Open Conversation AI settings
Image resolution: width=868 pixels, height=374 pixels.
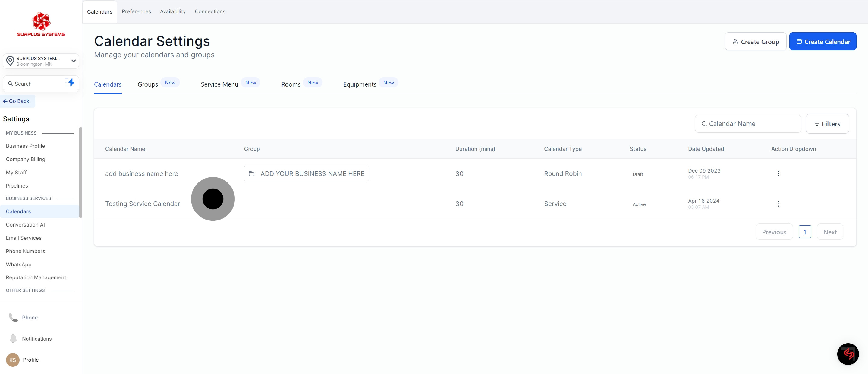[25, 225]
